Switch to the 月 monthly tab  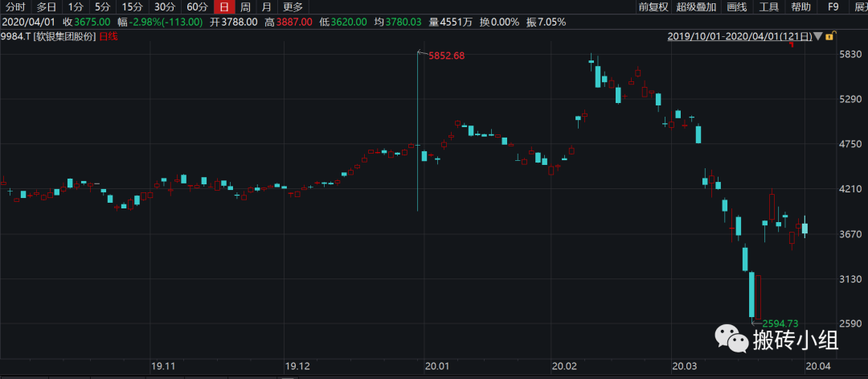(x=266, y=7)
